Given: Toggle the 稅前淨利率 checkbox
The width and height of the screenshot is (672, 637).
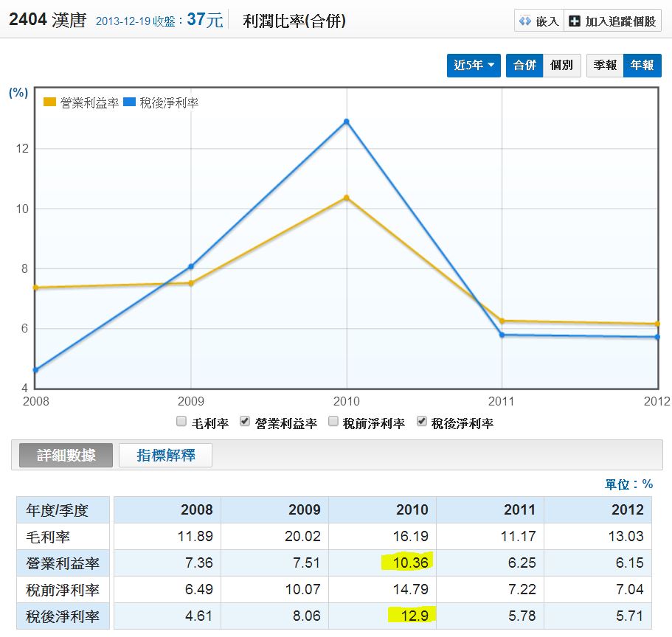Looking at the screenshot, I should click(333, 422).
